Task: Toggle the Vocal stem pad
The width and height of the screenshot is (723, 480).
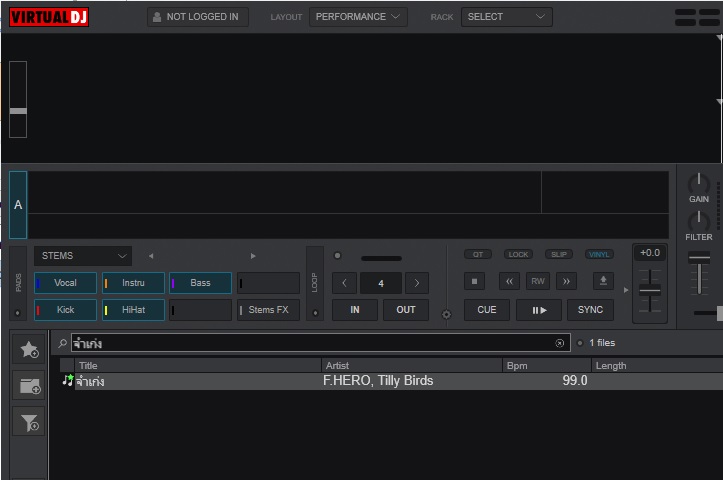Action: (x=65, y=283)
